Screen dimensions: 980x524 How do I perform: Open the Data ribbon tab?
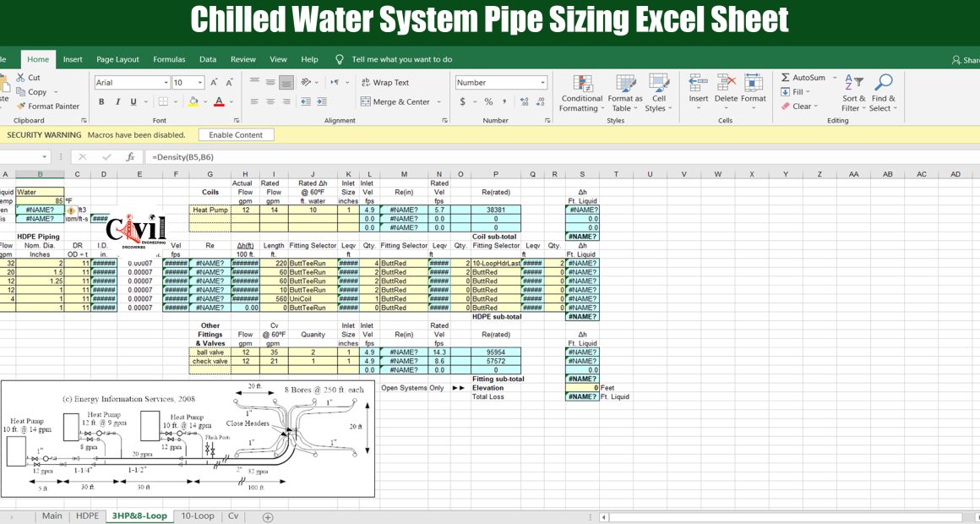208,59
